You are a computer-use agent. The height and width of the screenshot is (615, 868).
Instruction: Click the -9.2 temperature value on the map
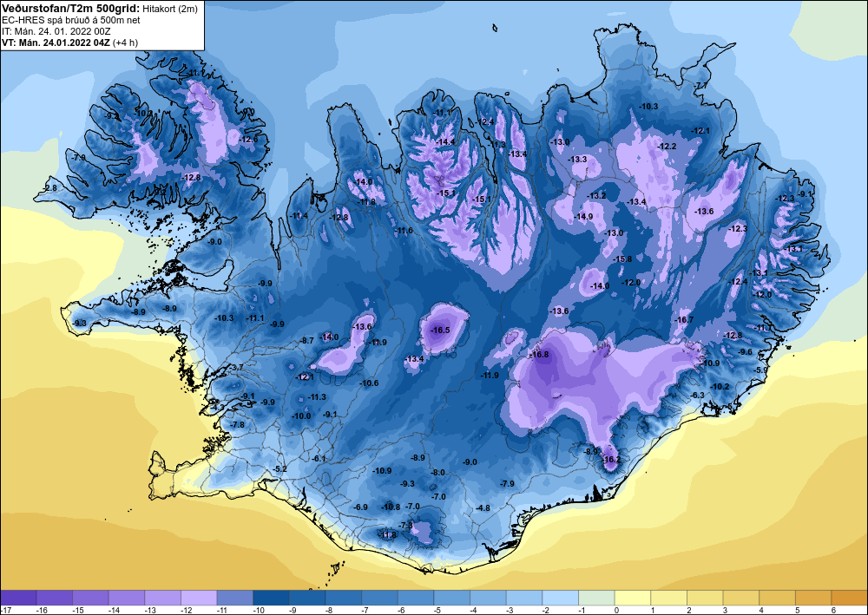pyautogui.click(x=112, y=116)
